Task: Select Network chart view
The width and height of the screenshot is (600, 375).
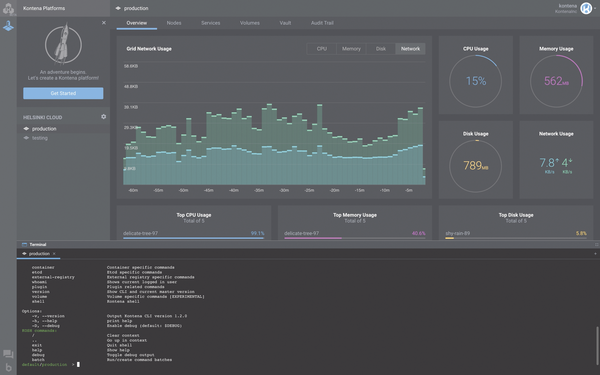Action: [410, 49]
